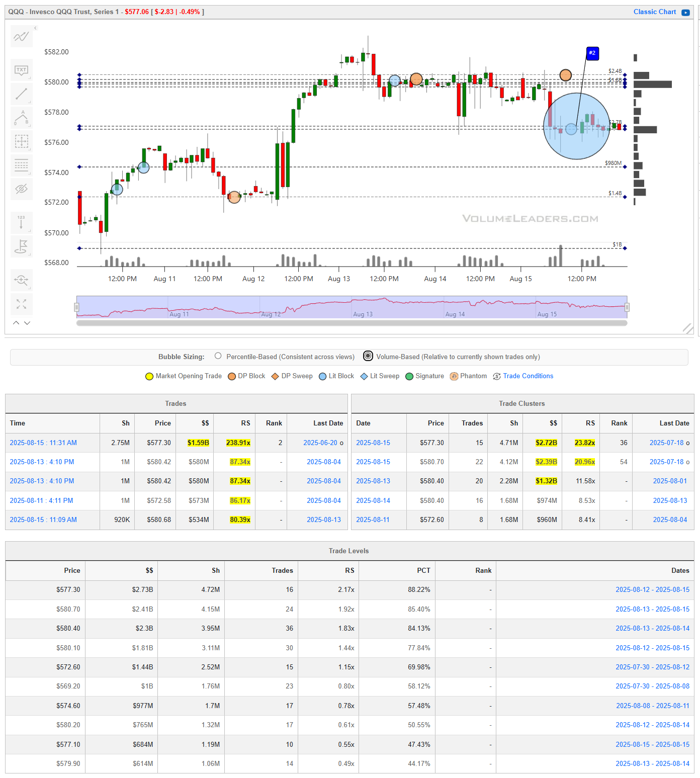
Task: Select the Fibonacci levels lines tool
Action: click(21, 165)
